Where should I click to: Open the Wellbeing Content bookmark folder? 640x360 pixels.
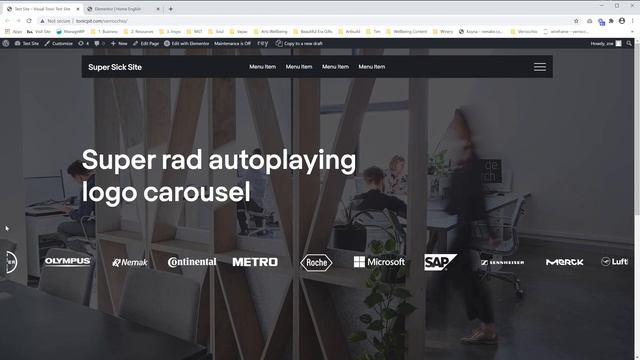pyautogui.click(x=407, y=31)
